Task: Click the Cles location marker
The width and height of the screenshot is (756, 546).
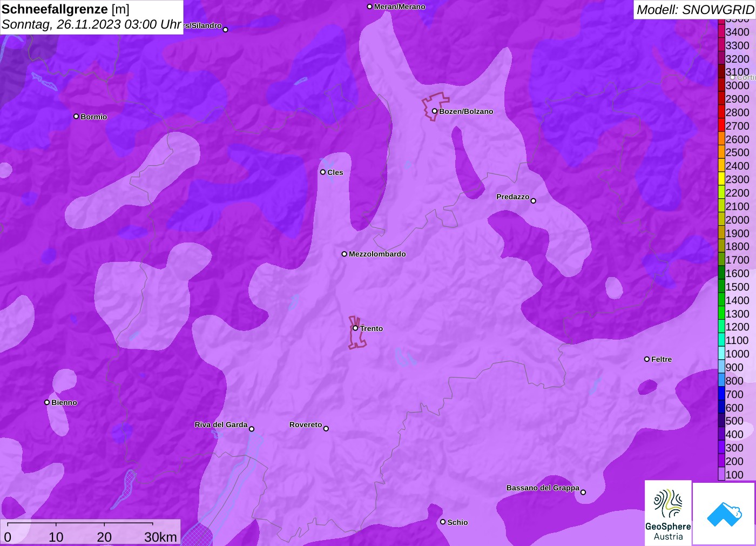Action: point(323,172)
